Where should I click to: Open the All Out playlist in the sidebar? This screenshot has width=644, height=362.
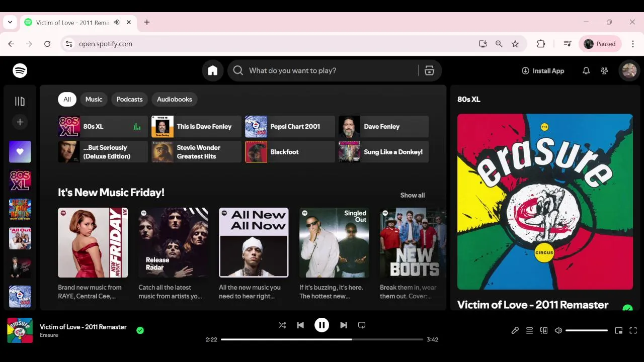tap(20, 239)
